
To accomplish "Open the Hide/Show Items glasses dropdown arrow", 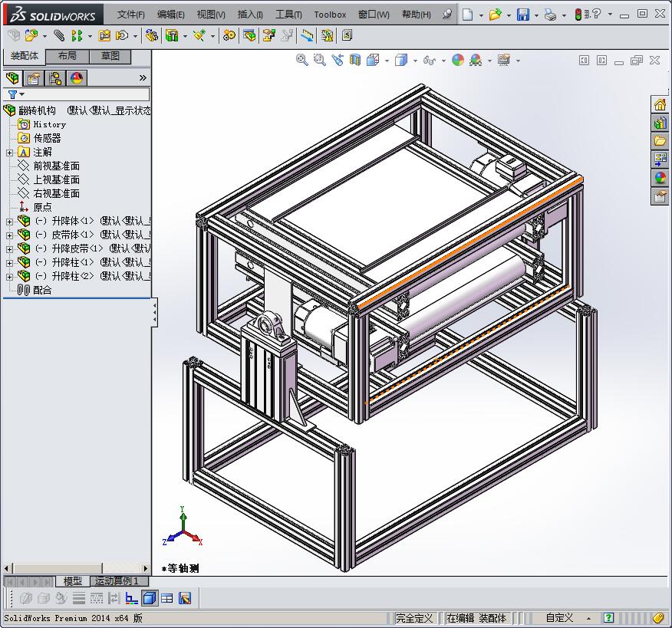I will 443,61.
